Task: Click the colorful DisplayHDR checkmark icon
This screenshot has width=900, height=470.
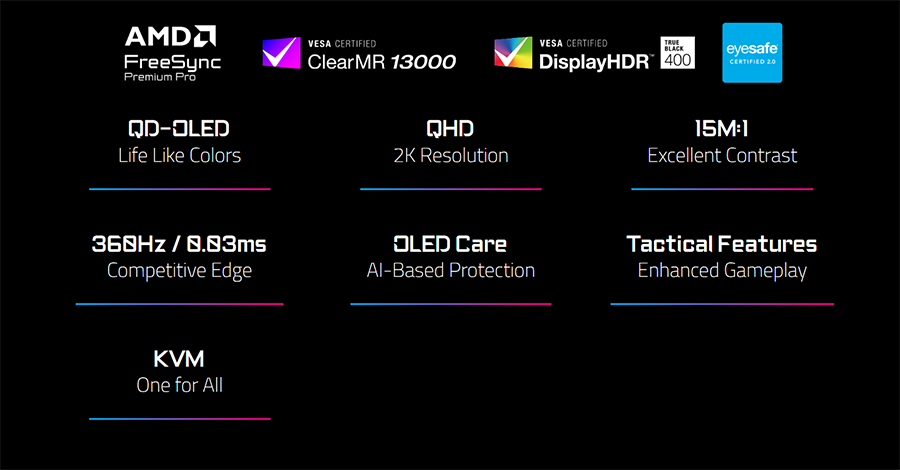Action: 513,53
